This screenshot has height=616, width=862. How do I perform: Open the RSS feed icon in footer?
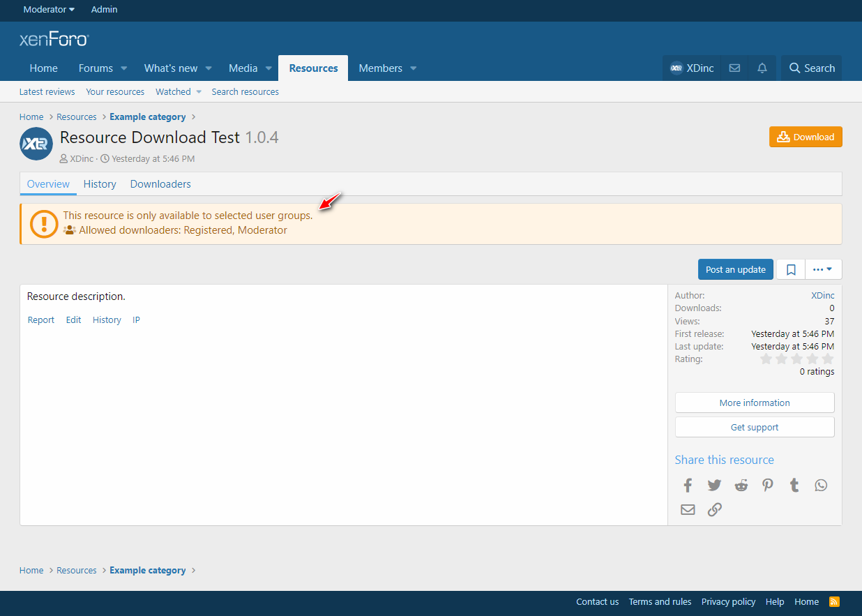coord(834,601)
